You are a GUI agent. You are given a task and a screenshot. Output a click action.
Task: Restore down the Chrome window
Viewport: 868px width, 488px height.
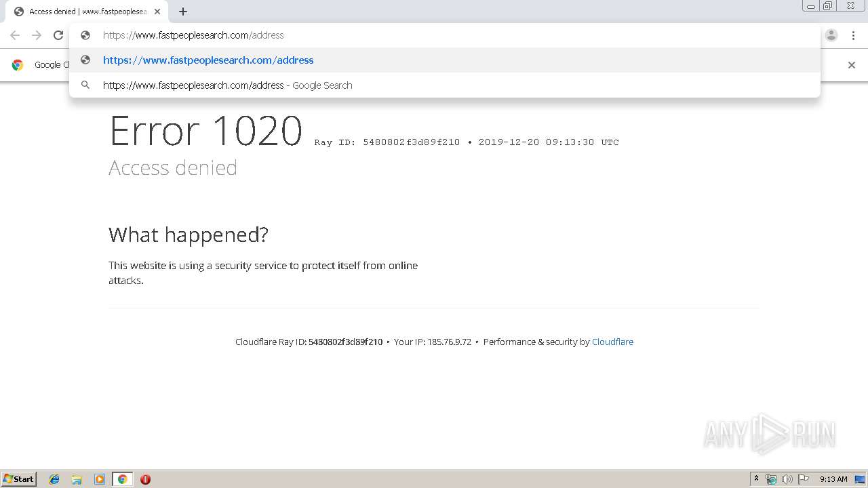(828, 6)
